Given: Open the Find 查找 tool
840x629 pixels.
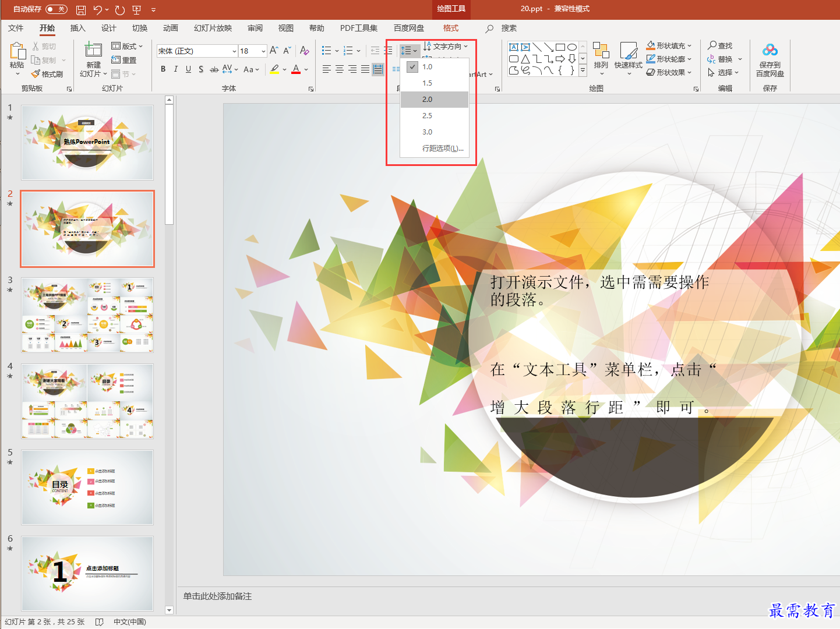Looking at the screenshot, I should [720, 45].
